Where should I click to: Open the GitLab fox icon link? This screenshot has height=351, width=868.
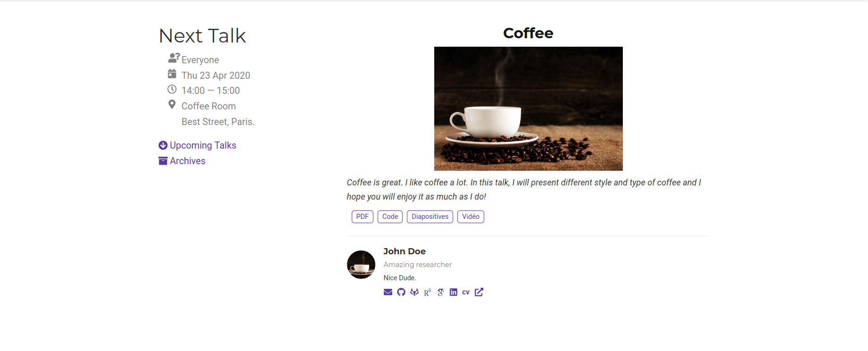coord(414,292)
